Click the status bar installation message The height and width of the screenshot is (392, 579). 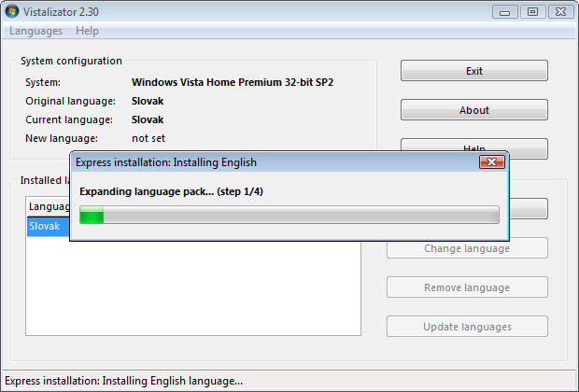point(123,381)
